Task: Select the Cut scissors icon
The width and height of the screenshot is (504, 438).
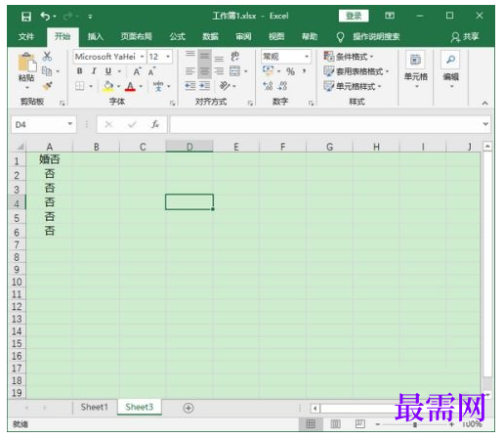Action: point(47,56)
